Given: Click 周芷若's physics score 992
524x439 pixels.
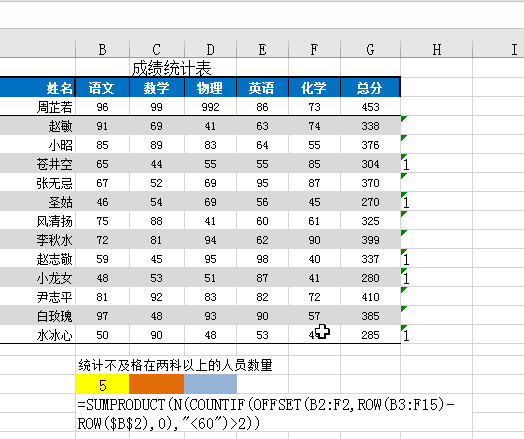Looking at the screenshot, I should (210, 107).
